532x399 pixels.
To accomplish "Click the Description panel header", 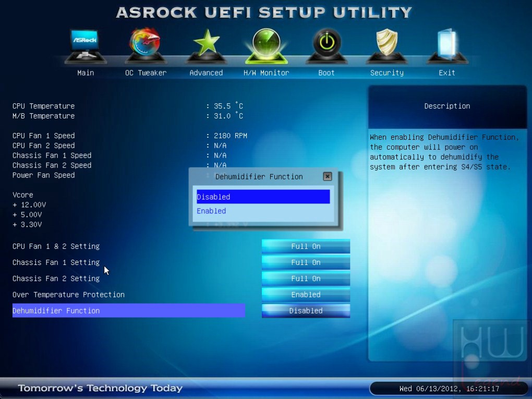I will (x=447, y=106).
